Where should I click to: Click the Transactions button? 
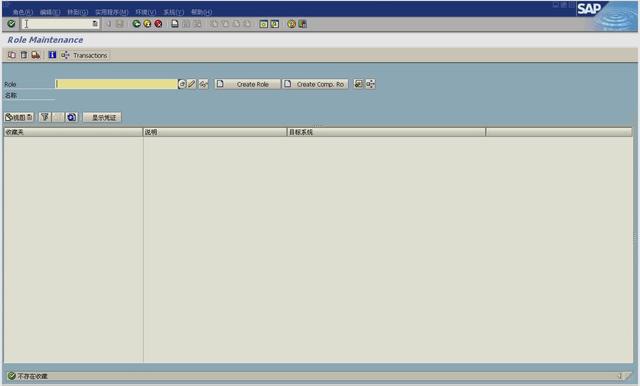84,55
